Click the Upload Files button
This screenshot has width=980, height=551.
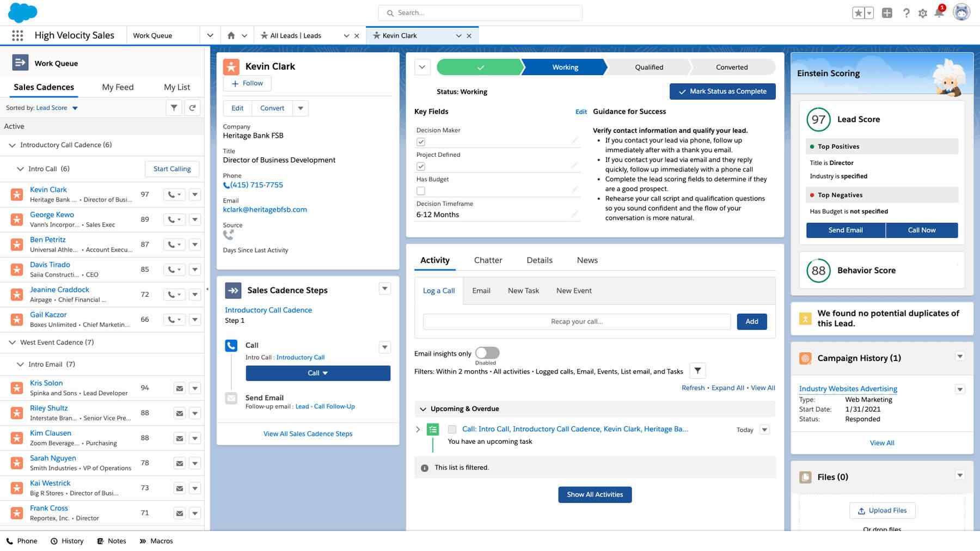tap(882, 511)
